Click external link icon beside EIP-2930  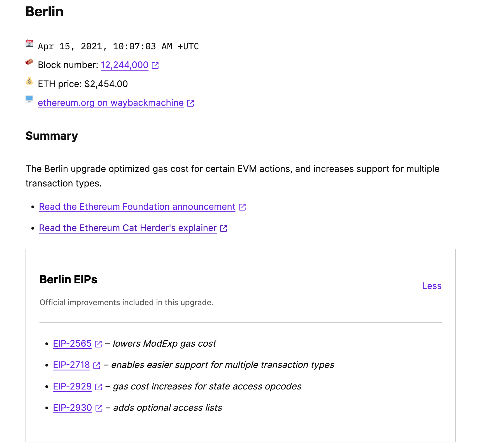pos(99,408)
